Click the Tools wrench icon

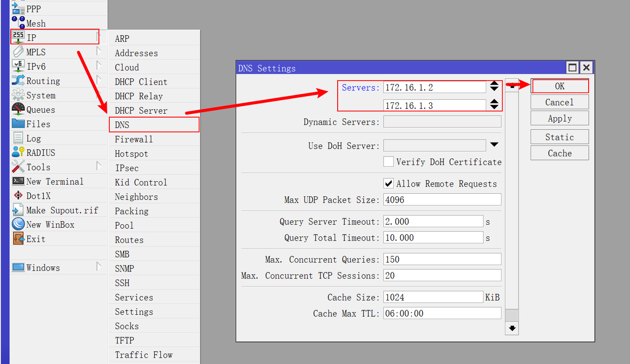[18, 166]
